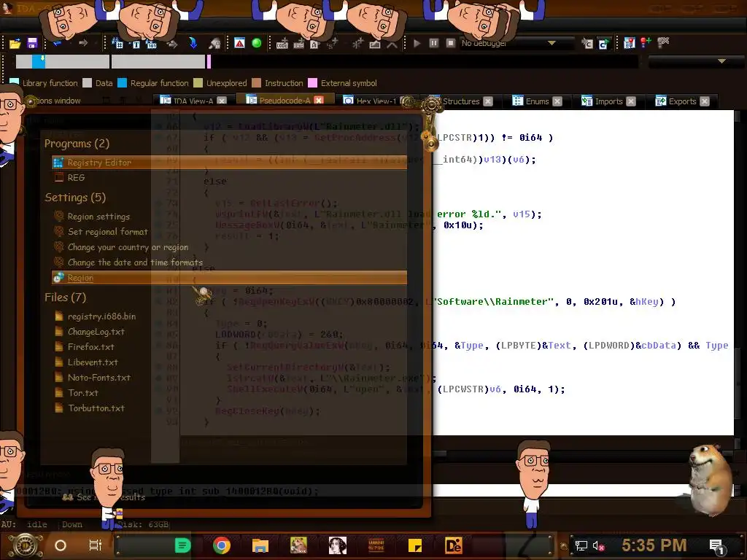Click the External symbol pink swatch

point(312,83)
